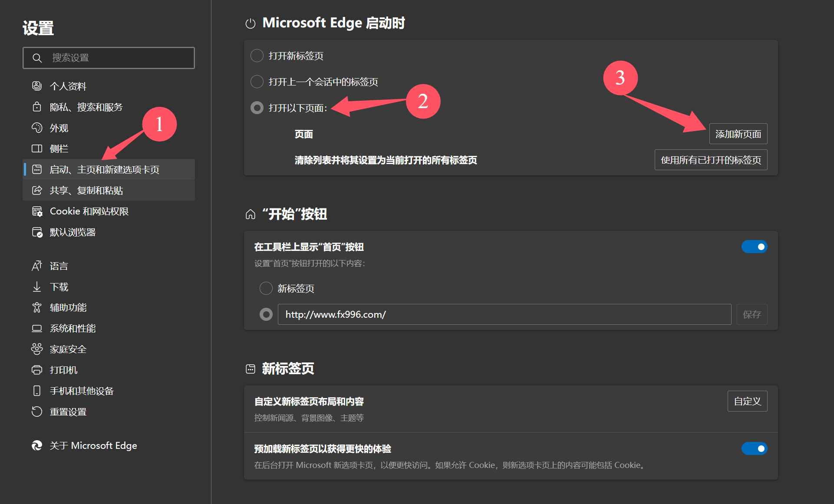Click the reset icon beside 重置设置

(x=37, y=412)
